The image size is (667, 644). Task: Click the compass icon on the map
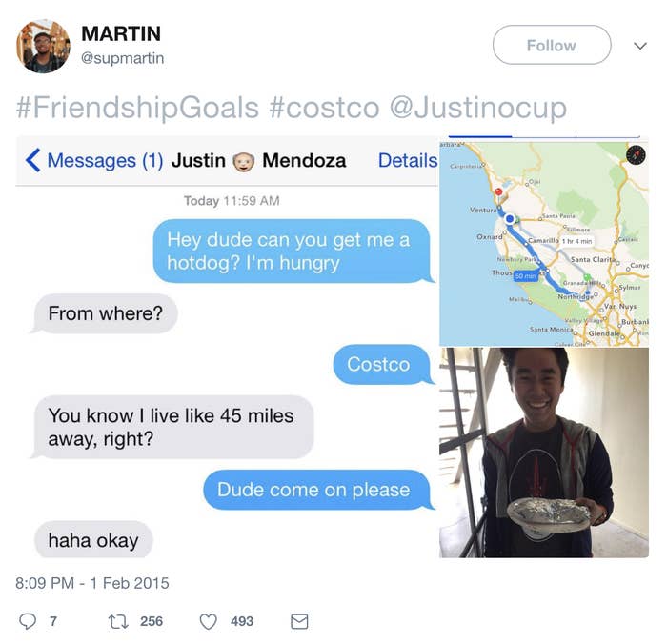point(636,154)
